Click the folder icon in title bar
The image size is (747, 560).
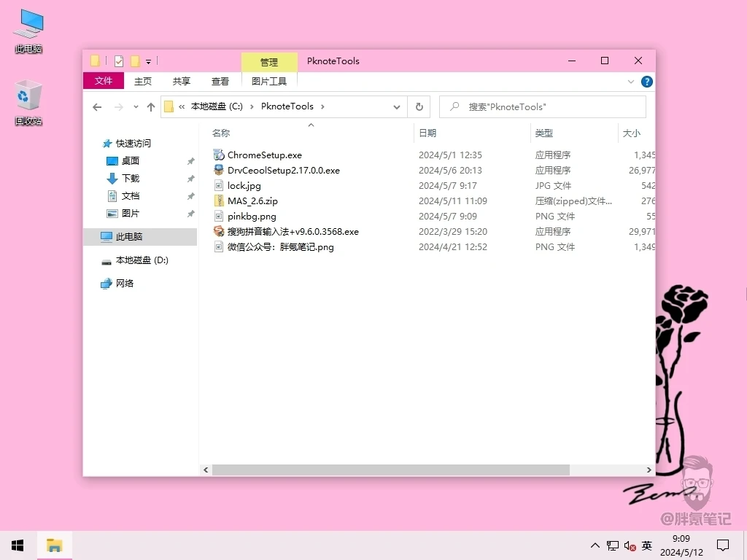(x=96, y=61)
